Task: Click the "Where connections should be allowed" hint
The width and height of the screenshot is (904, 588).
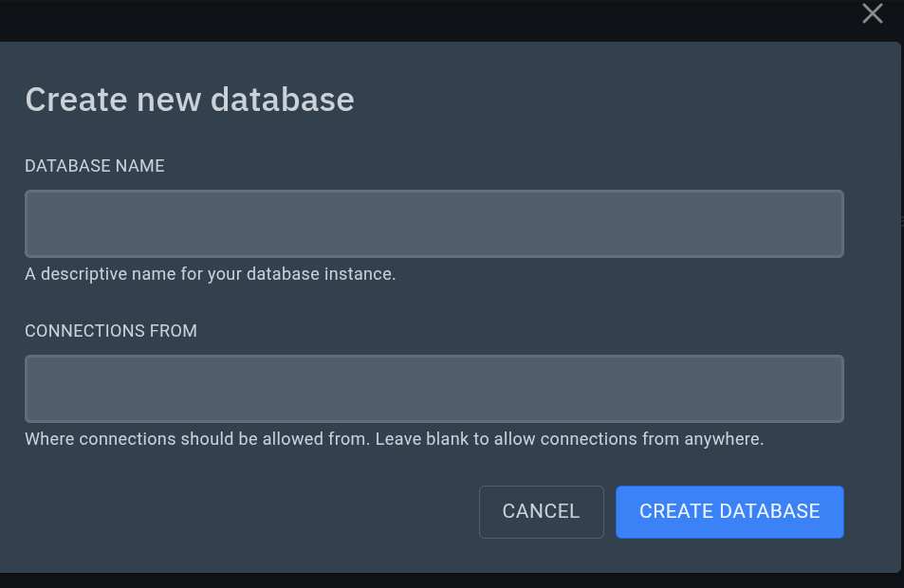Action: tap(394, 440)
